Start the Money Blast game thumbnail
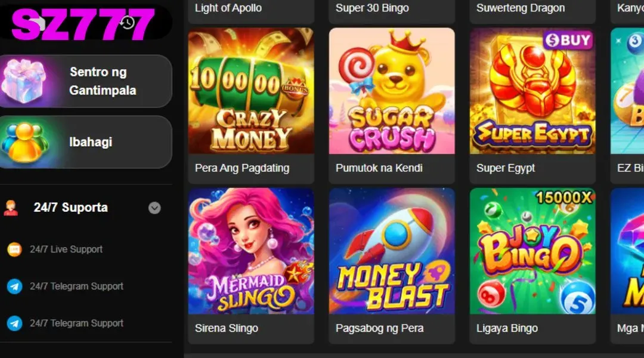The image size is (644, 358). coord(392,251)
